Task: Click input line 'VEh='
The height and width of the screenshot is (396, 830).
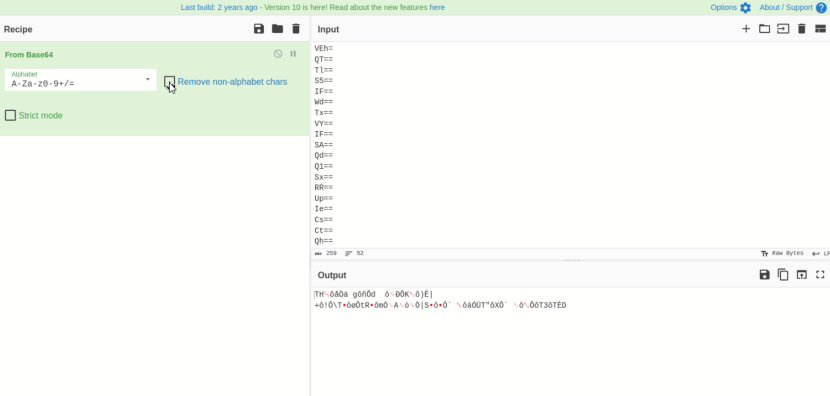Action: click(x=323, y=49)
